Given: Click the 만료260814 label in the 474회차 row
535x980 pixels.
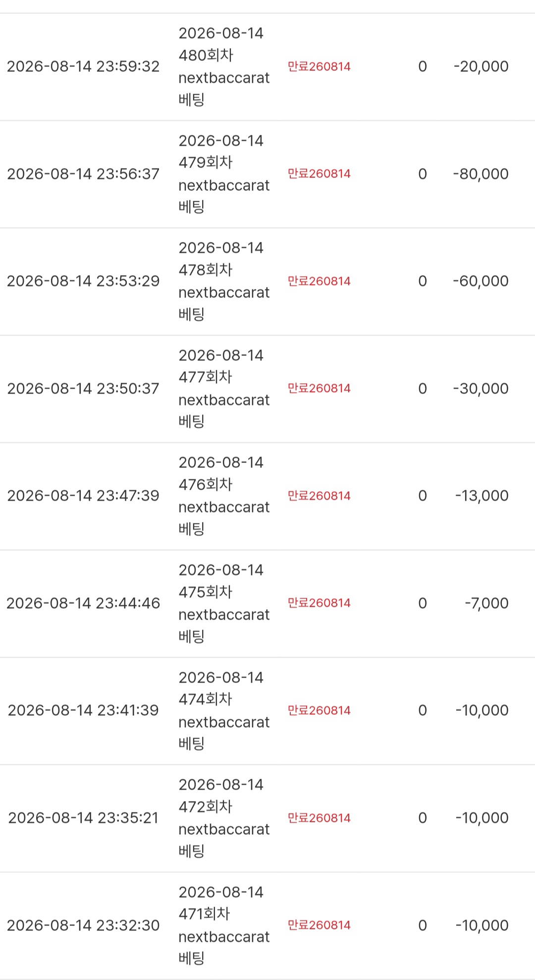Looking at the screenshot, I should [x=319, y=710].
